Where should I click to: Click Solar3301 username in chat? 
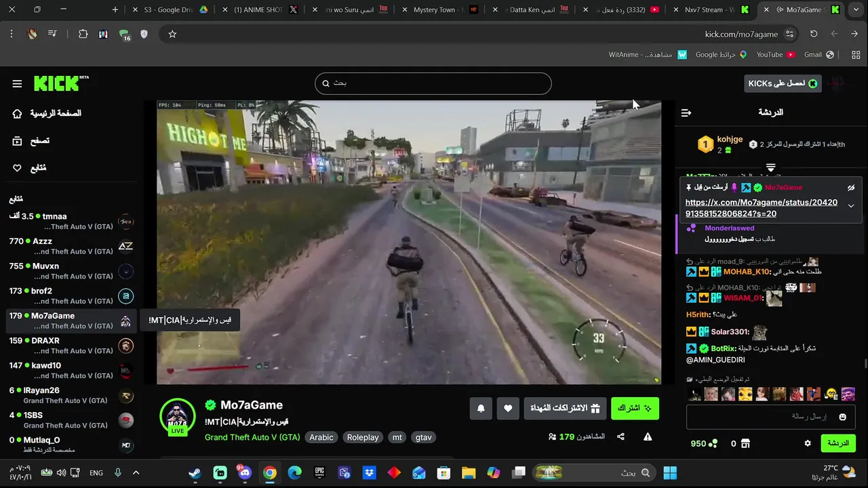[x=730, y=332]
